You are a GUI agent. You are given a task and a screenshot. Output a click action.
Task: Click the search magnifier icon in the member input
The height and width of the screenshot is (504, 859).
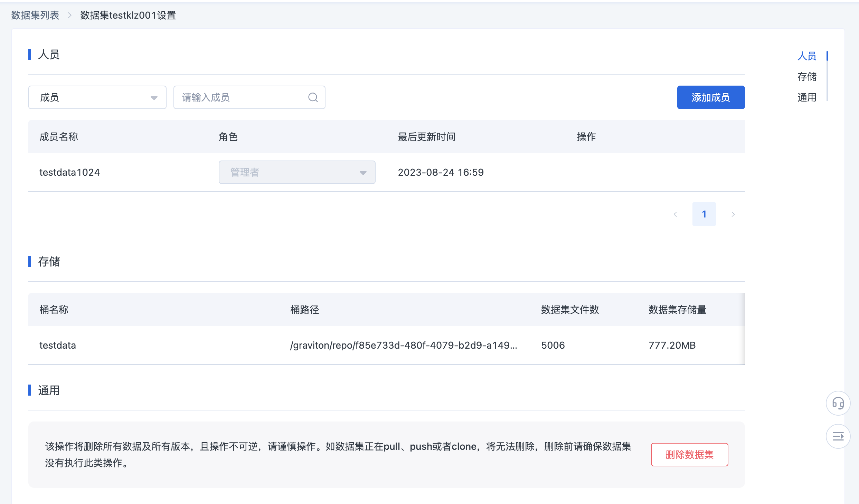pos(313,97)
